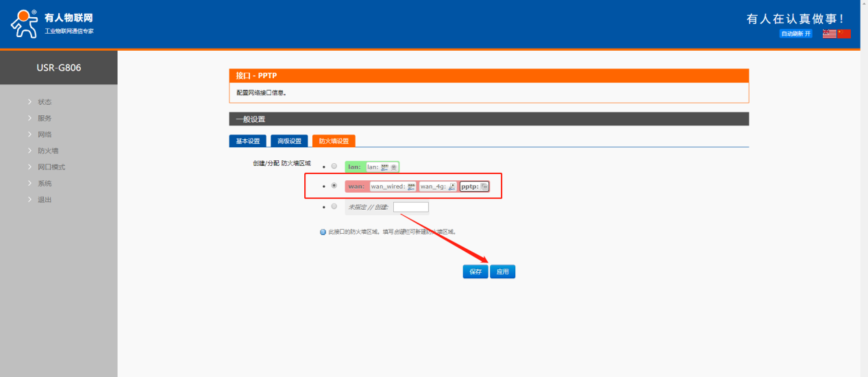Click the blue help icon below zones

[323, 232]
